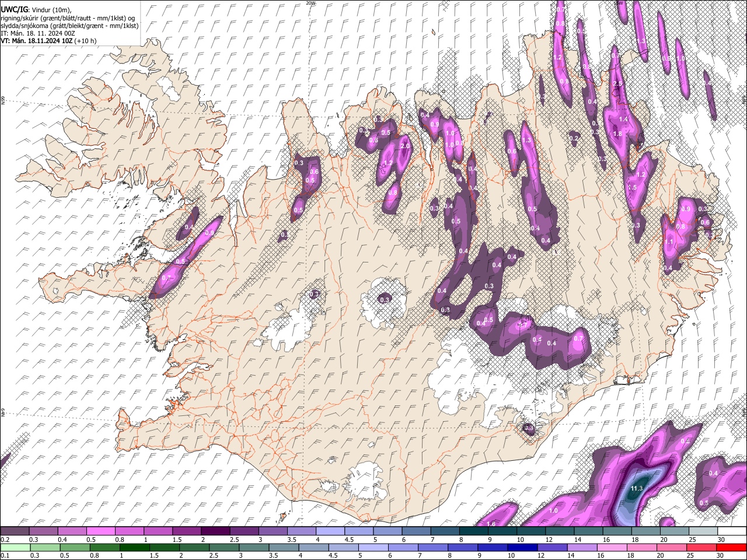The image size is (747, 560).
Task: Click the 2.0 snowfall value label
Action: pyautogui.click(x=404, y=146)
